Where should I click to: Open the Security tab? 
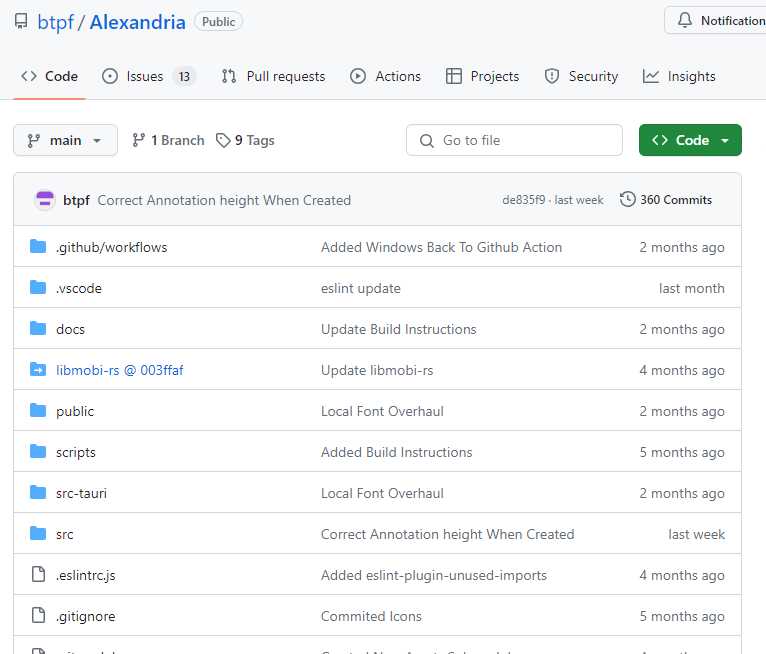tap(581, 76)
